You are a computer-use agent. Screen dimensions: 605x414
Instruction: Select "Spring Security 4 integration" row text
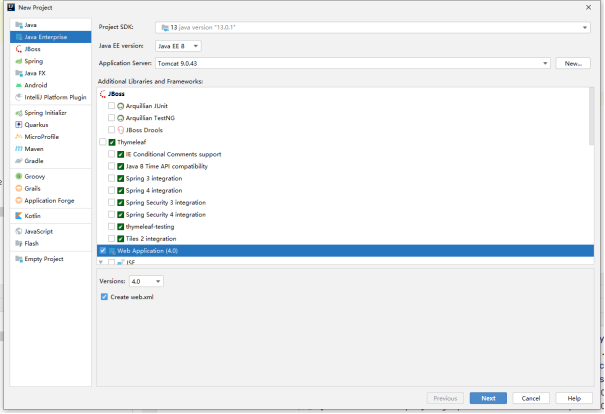pos(166,215)
